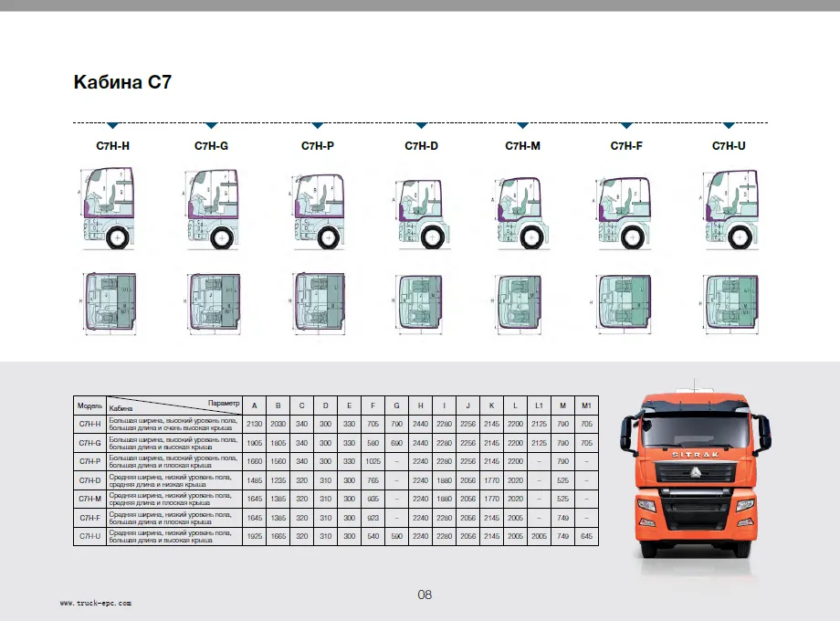The width and height of the screenshot is (840, 621).
Task: Click the "Модель" table header cell
Action: [x=89, y=405]
